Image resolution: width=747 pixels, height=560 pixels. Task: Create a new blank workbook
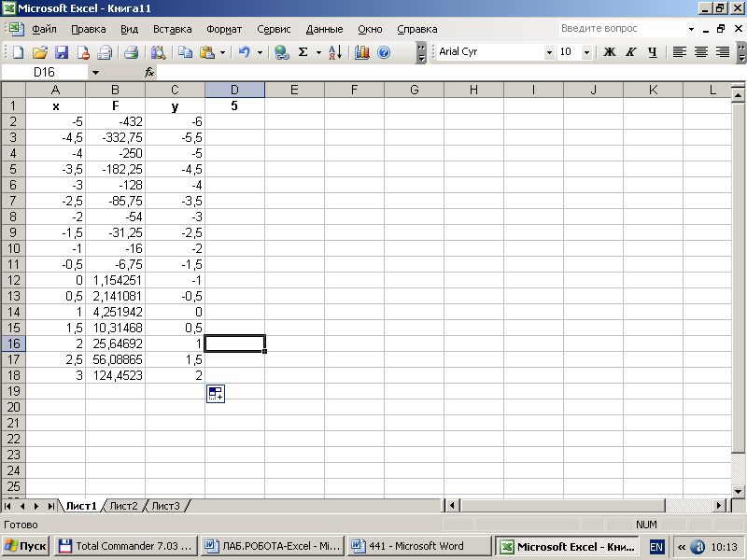(x=18, y=52)
